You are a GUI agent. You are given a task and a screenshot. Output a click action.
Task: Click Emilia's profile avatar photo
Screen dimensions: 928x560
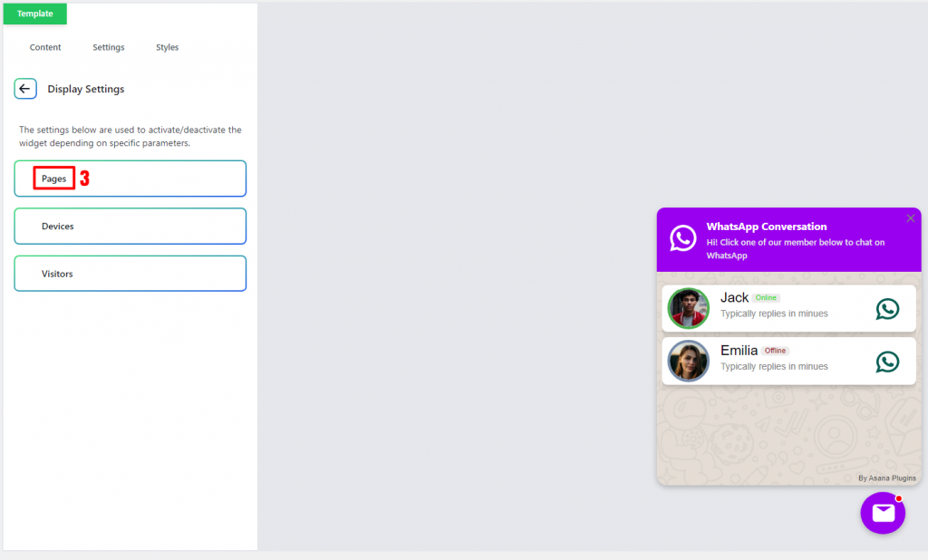pyautogui.click(x=688, y=361)
